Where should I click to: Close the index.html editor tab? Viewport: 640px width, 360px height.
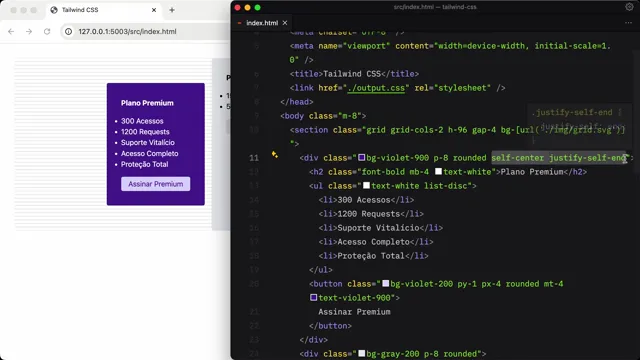(x=285, y=23)
